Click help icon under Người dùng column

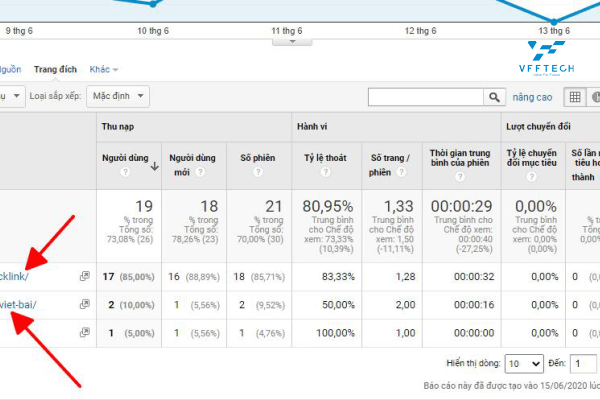125,172
